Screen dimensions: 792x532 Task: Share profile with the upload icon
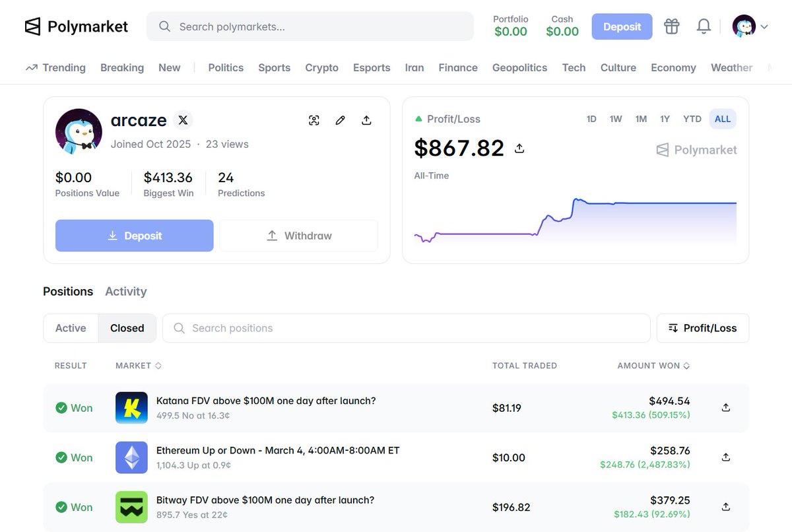366,120
